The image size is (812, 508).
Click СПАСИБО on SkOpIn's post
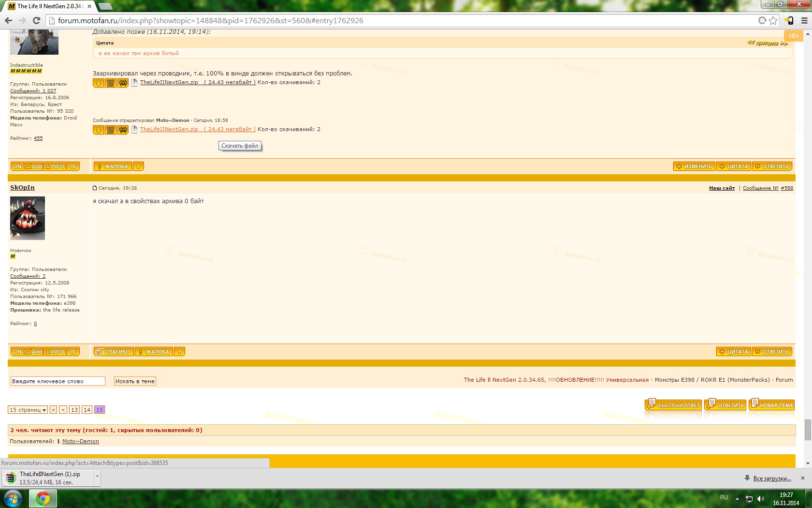(x=114, y=352)
